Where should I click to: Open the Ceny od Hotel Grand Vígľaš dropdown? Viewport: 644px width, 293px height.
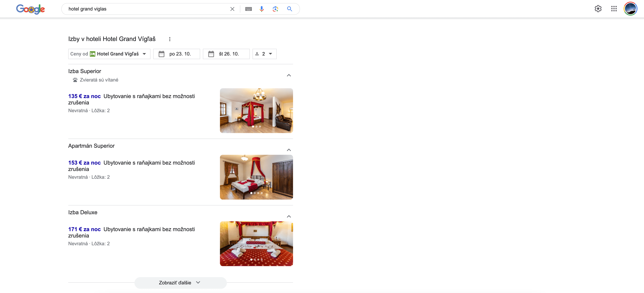[109, 54]
